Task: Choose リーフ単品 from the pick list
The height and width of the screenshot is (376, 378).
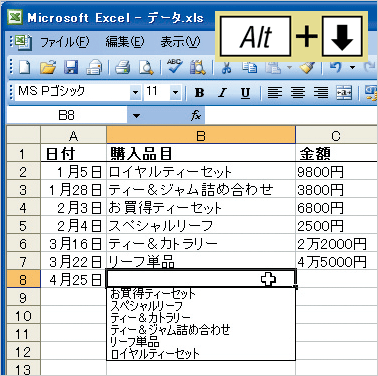Action: click(x=201, y=341)
